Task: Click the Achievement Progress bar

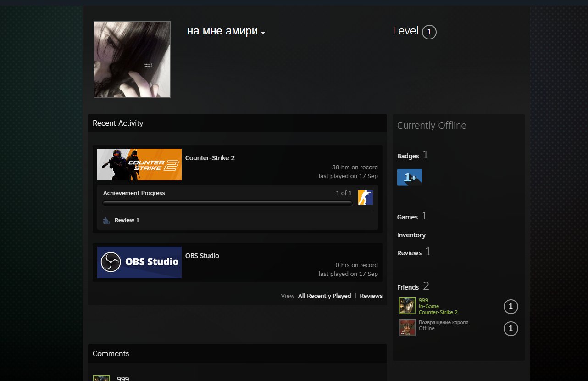Action: [227, 203]
